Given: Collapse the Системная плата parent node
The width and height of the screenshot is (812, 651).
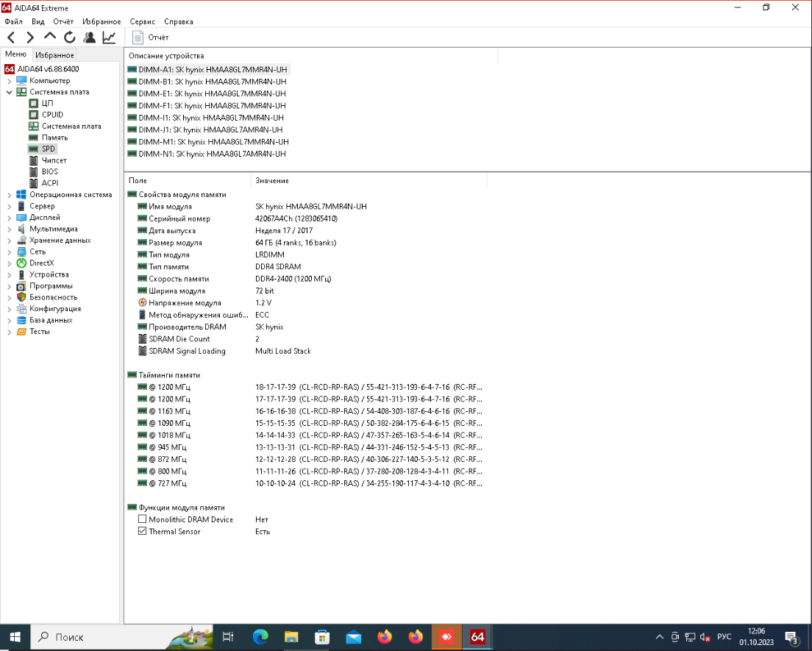Looking at the screenshot, I should 9,92.
